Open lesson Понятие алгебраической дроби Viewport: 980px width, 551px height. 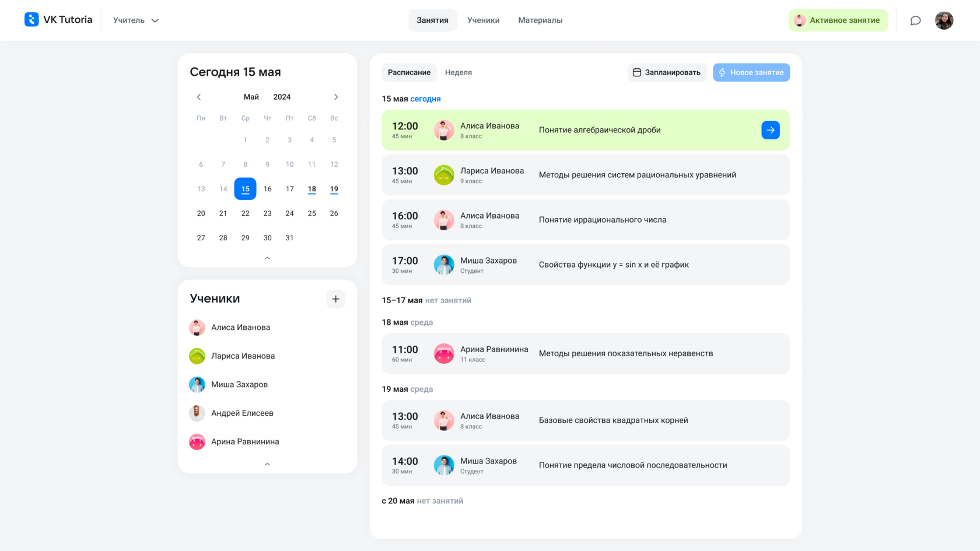(586, 130)
